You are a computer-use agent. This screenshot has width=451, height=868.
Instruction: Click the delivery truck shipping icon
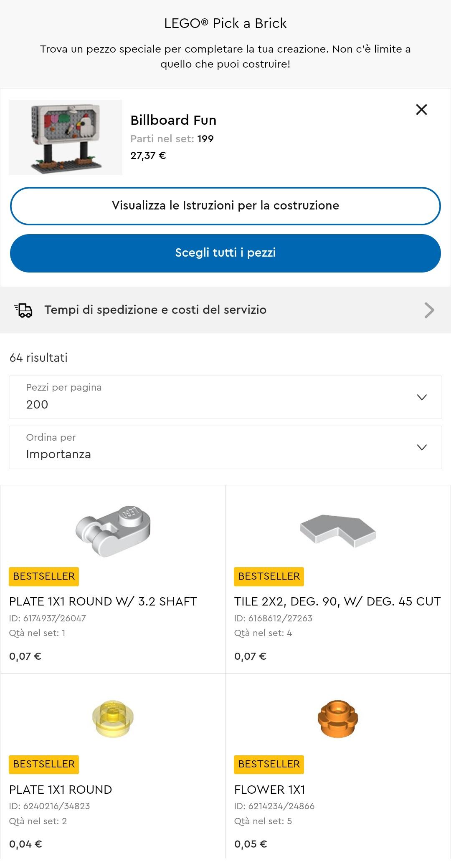(23, 310)
